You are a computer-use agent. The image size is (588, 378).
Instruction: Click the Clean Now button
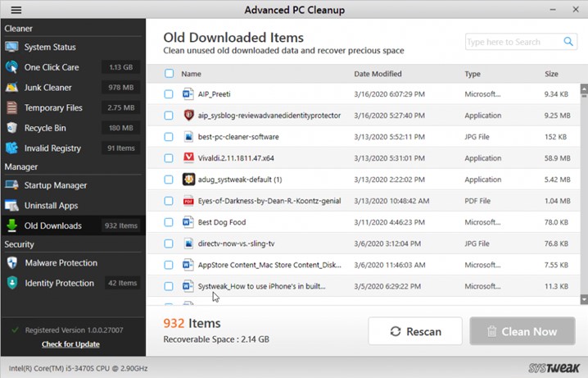[x=522, y=331]
